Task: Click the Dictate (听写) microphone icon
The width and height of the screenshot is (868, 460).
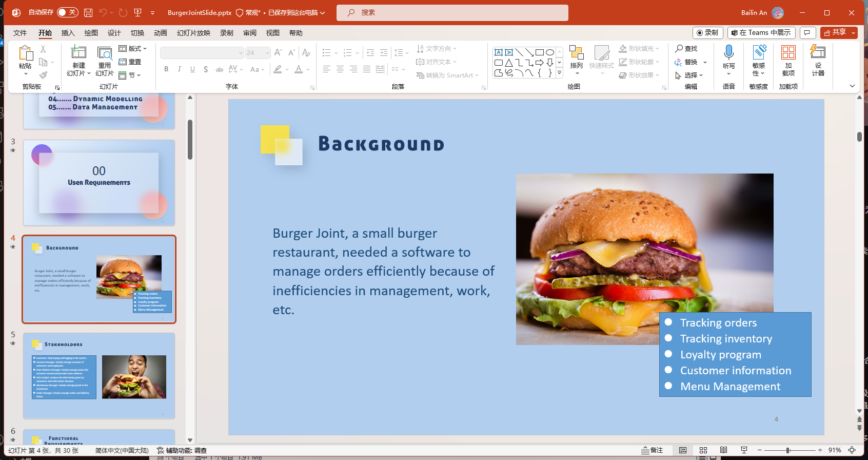Action: (728, 52)
